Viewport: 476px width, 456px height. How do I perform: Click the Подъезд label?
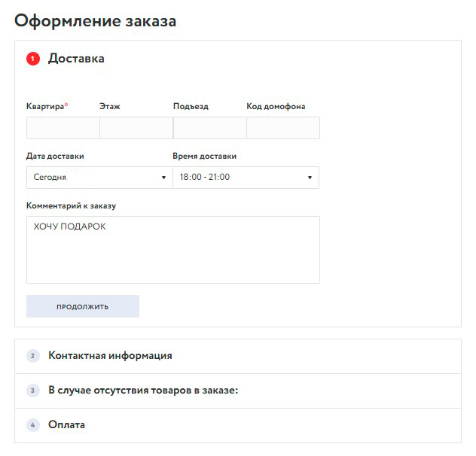pos(191,107)
